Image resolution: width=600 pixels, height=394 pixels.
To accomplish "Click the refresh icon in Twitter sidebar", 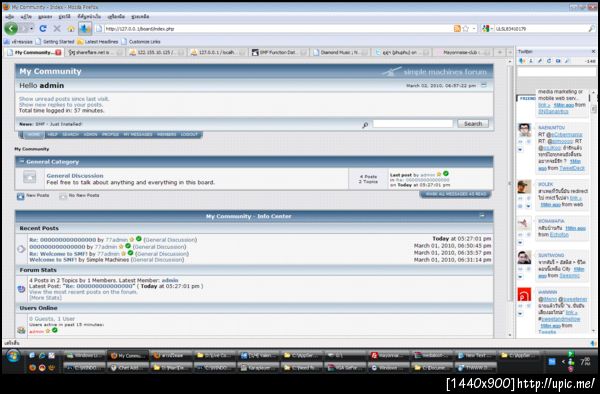I will (549, 61).
